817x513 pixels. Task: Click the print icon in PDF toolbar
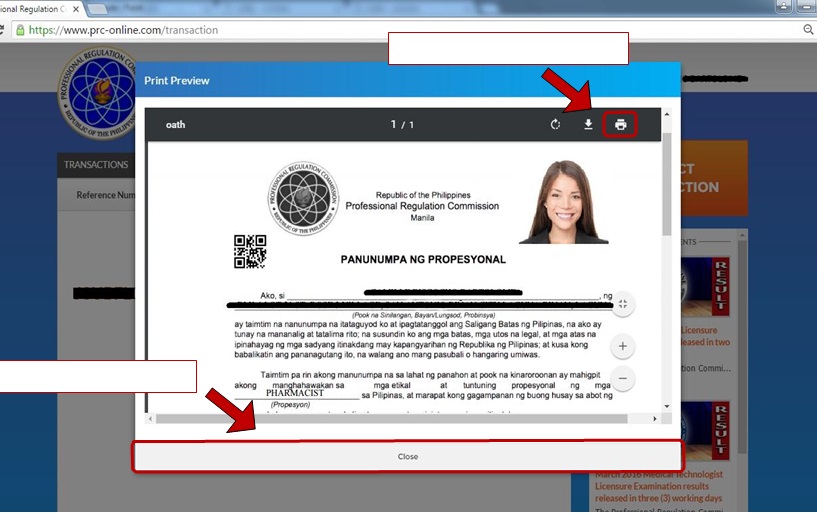tap(620, 124)
